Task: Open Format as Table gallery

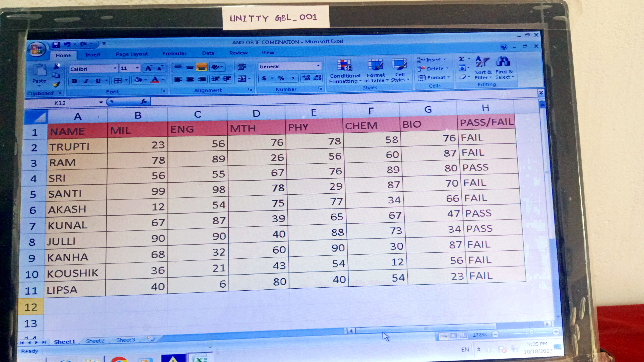Action: (375, 65)
